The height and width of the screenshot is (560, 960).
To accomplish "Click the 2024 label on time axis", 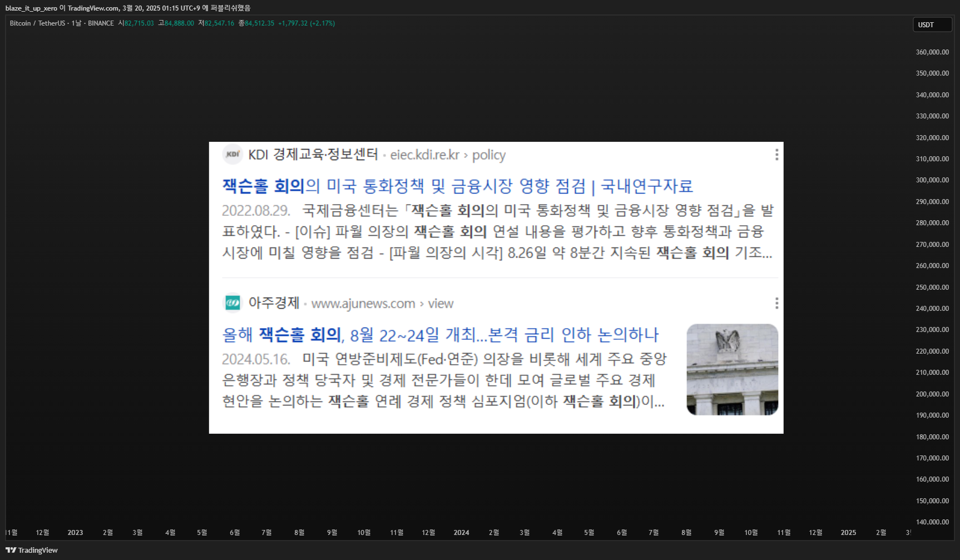I will (x=461, y=533).
